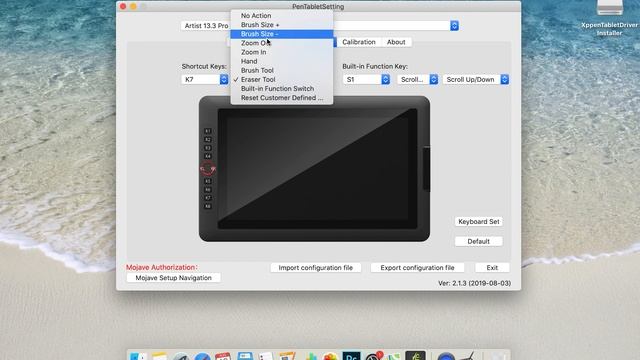This screenshot has height=360, width=640.
Task: Click the Keyboard Set button
Action: tap(478, 222)
